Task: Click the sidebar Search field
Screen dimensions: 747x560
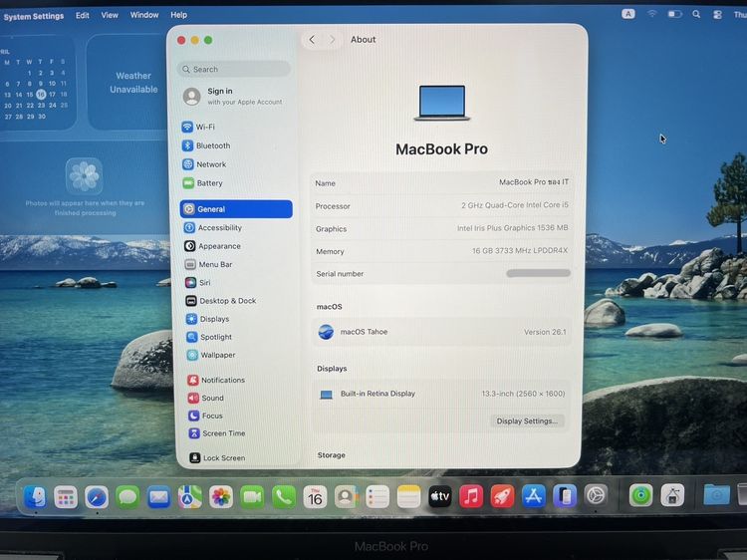Action: pos(234,69)
